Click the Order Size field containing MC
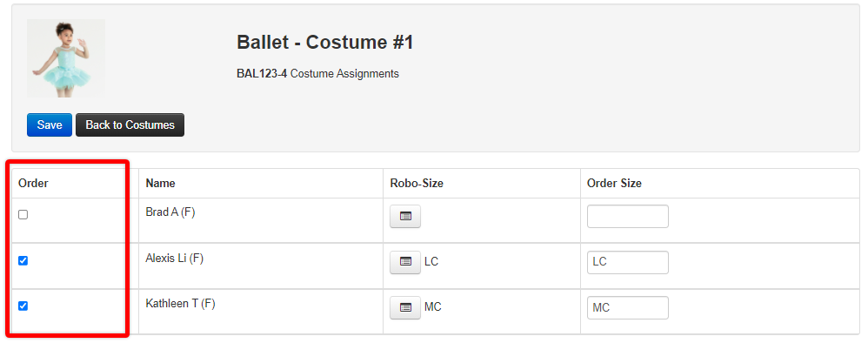This screenshot has height=343, width=868. click(628, 307)
